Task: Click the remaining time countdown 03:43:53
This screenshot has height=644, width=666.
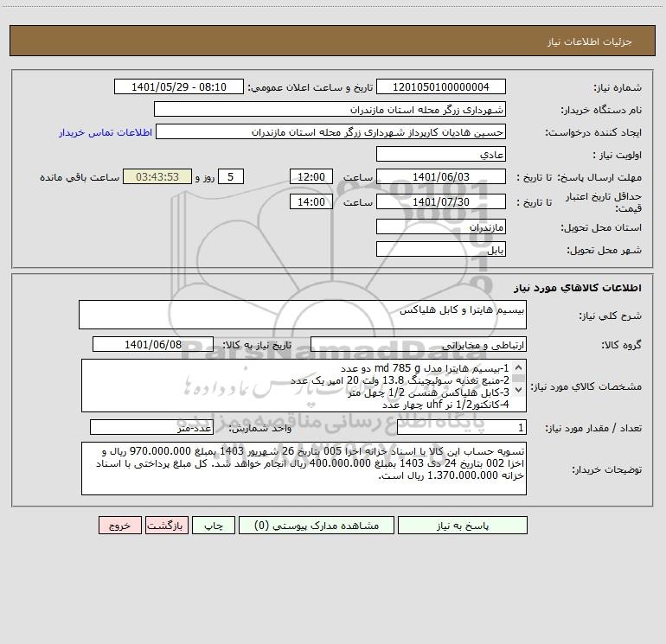Action: (157, 176)
